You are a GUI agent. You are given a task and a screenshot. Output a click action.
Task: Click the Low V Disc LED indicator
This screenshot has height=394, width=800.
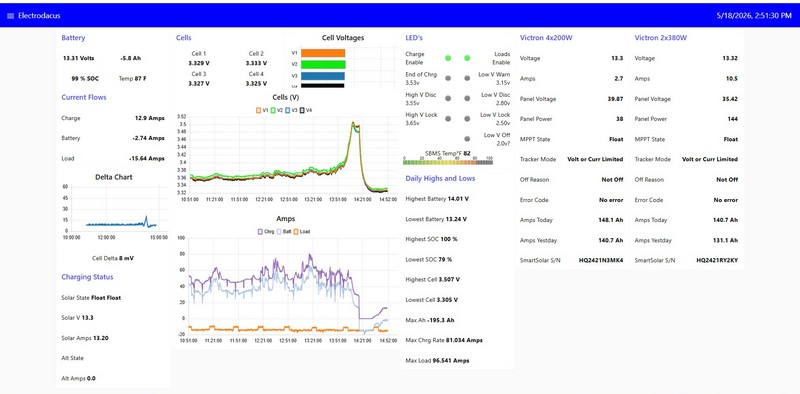point(467,98)
